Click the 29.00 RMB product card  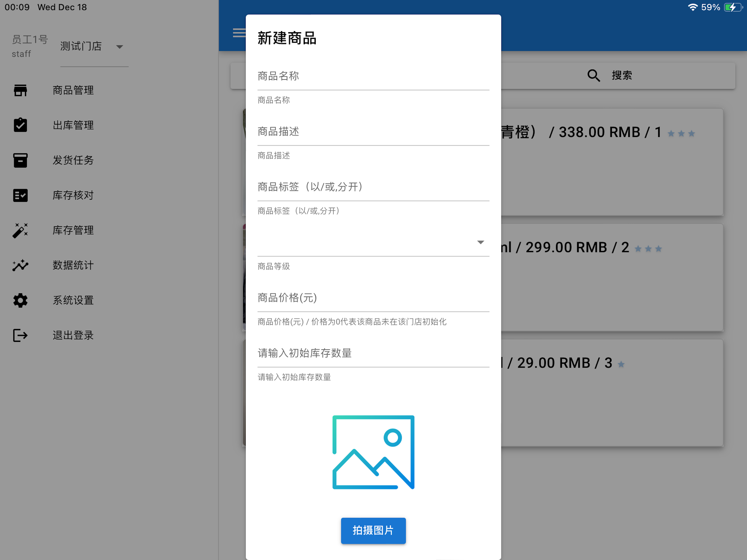pyautogui.click(x=612, y=393)
